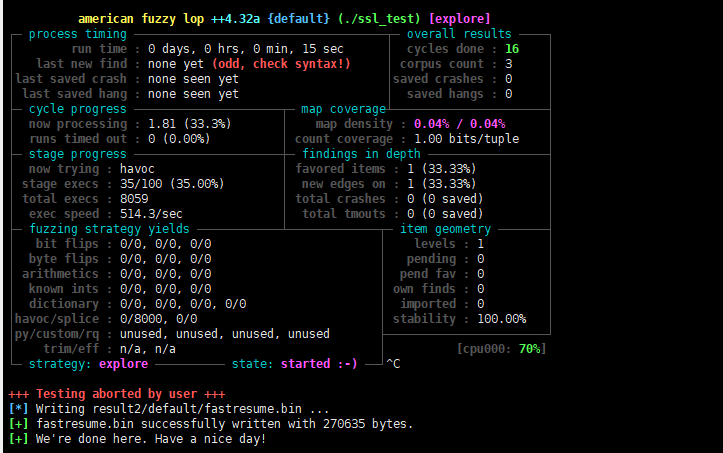Click the 'pending' label
The width and height of the screenshot is (723, 453).
point(431,259)
